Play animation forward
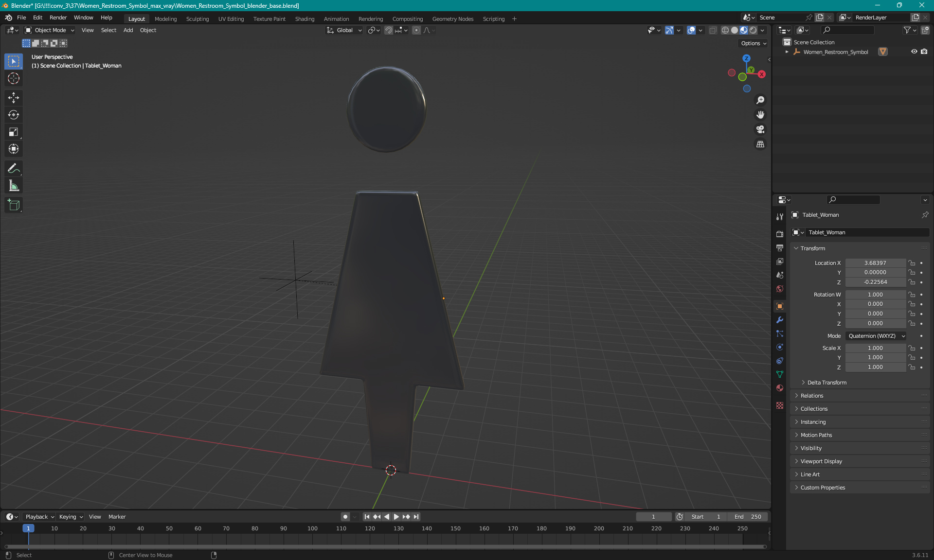Screen dimensions: 934x560 pyautogui.click(x=396, y=517)
